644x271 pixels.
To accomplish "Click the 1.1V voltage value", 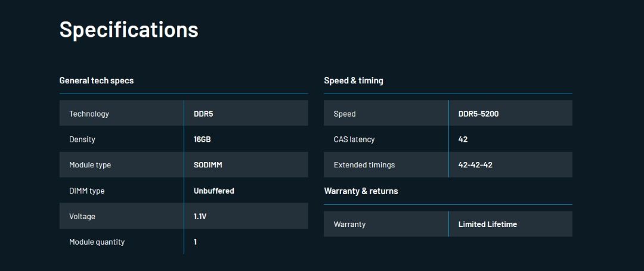I will click(x=200, y=216).
